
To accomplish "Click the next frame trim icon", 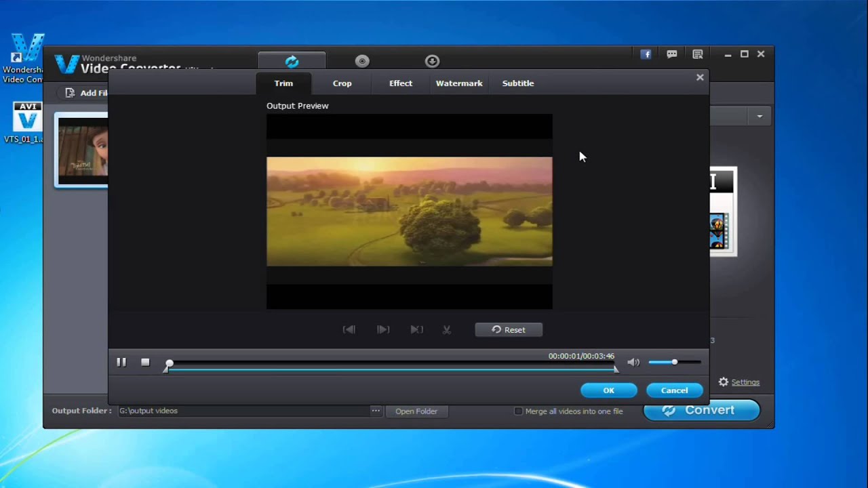I will [x=383, y=329].
